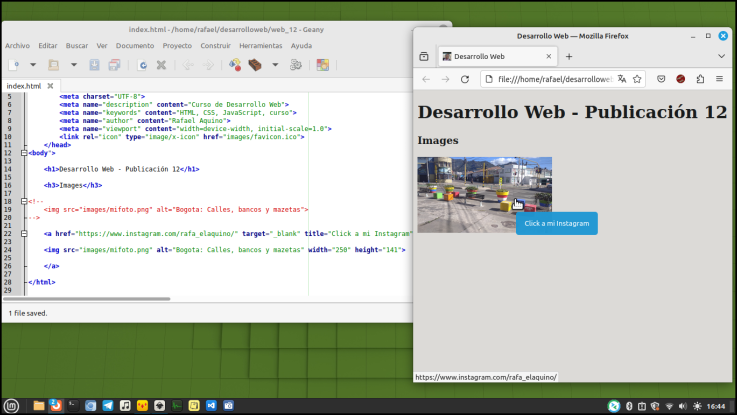Expand the recent files dropdown arrow in Geany
737x415 pixels.
(74, 65)
